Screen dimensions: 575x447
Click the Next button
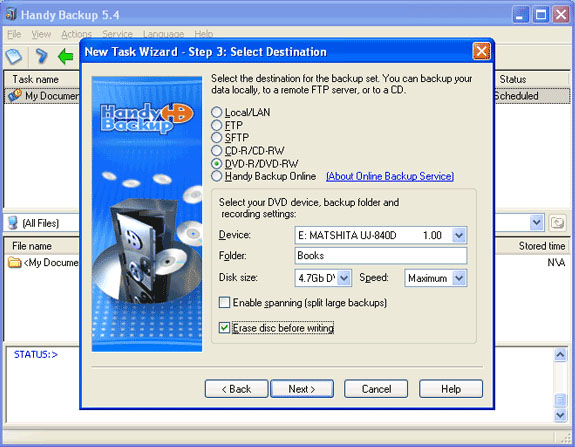302,389
